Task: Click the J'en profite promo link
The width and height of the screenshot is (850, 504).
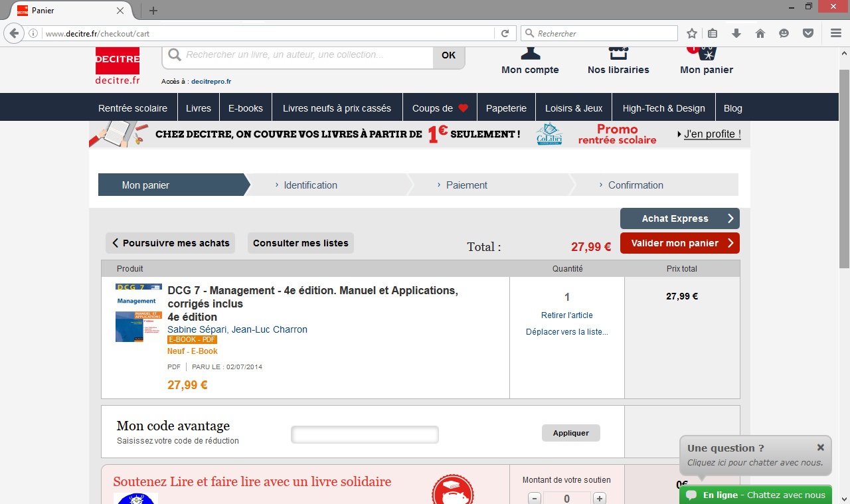Action: click(x=713, y=134)
